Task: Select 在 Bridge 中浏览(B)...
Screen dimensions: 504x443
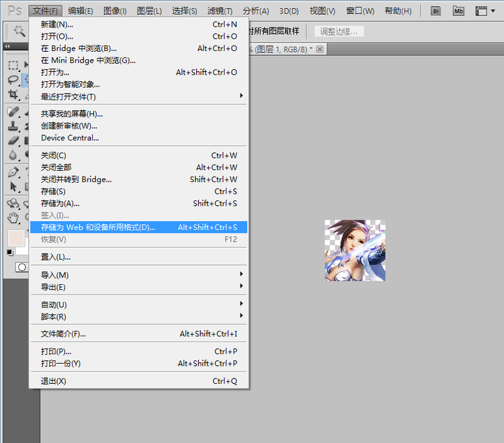Action: 138,48
